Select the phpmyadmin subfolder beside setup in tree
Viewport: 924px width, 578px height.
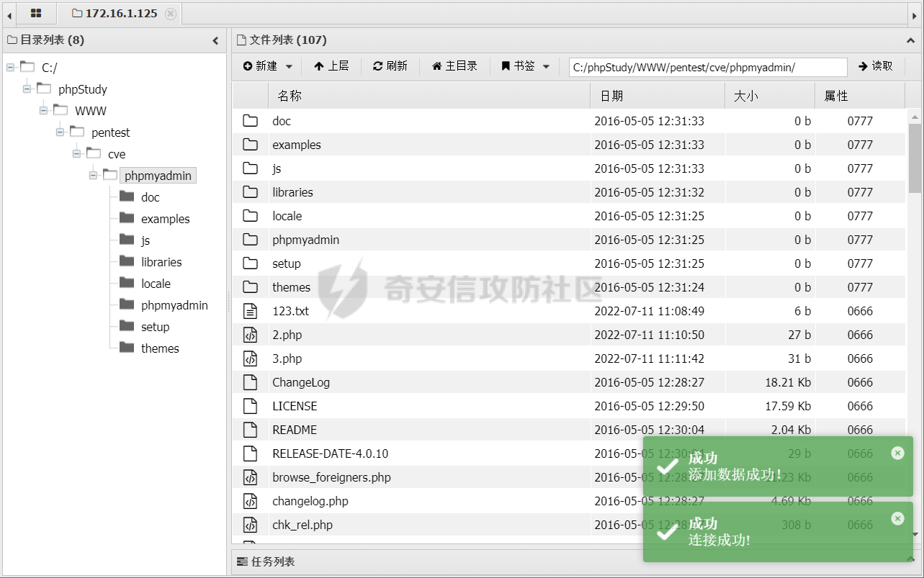click(x=174, y=305)
